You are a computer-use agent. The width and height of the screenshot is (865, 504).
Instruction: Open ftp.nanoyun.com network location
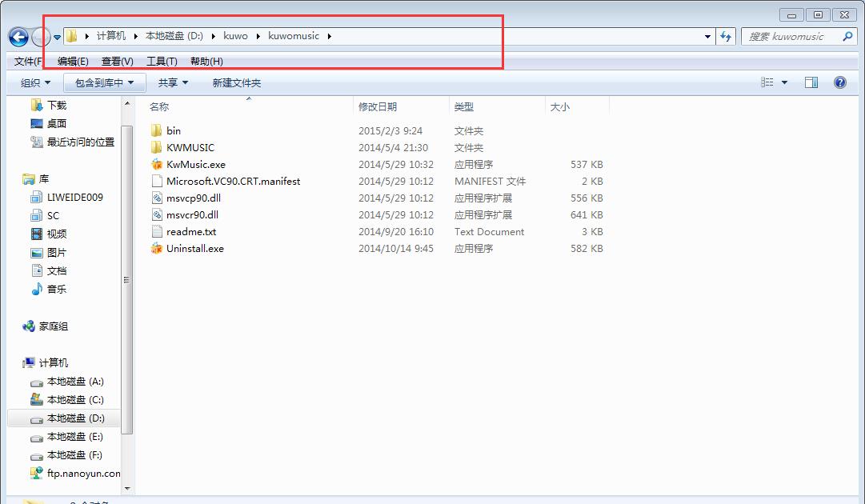click(83, 473)
